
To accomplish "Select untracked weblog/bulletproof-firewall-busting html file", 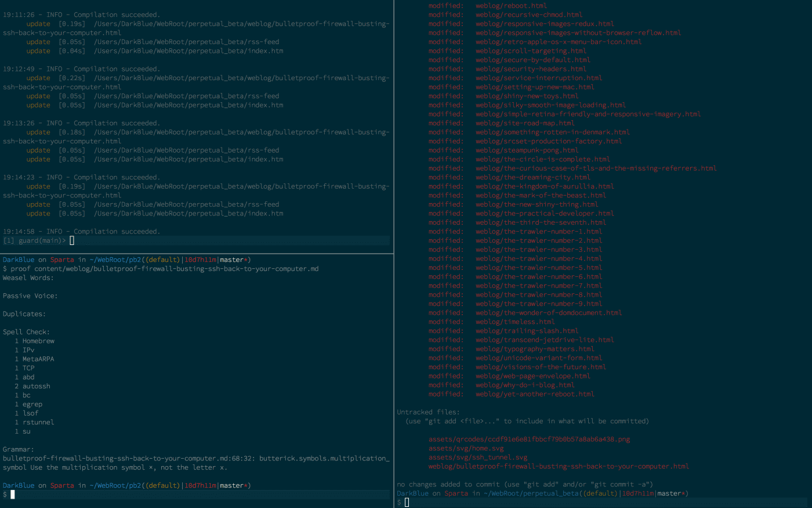I will click(x=559, y=466).
